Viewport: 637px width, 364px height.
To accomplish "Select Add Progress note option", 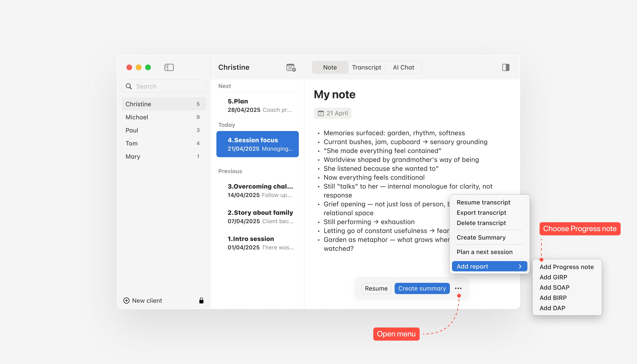I will pos(567,267).
